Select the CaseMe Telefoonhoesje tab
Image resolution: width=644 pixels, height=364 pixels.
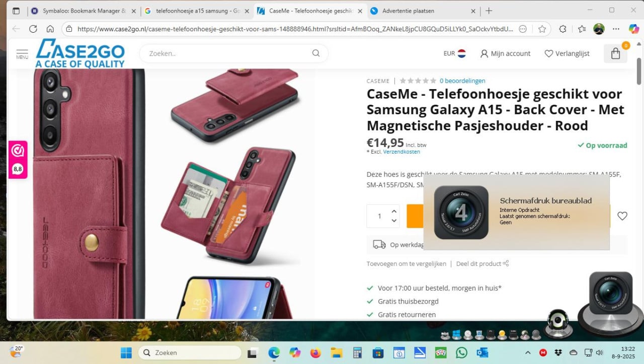pos(308,11)
